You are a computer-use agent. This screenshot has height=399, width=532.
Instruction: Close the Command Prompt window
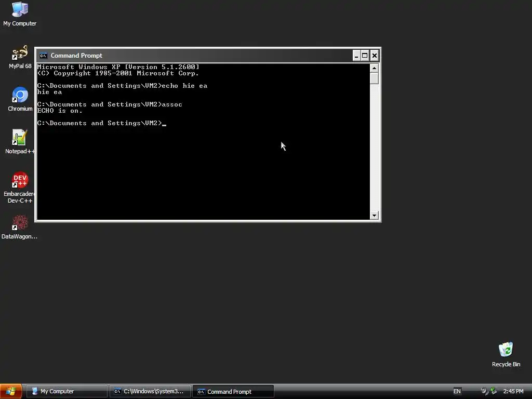coord(374,56)
